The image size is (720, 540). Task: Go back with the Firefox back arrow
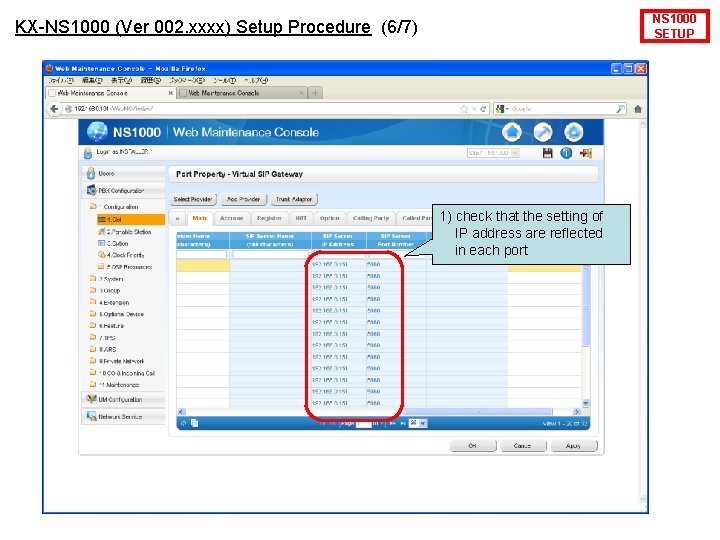click(x=54, y=109)
